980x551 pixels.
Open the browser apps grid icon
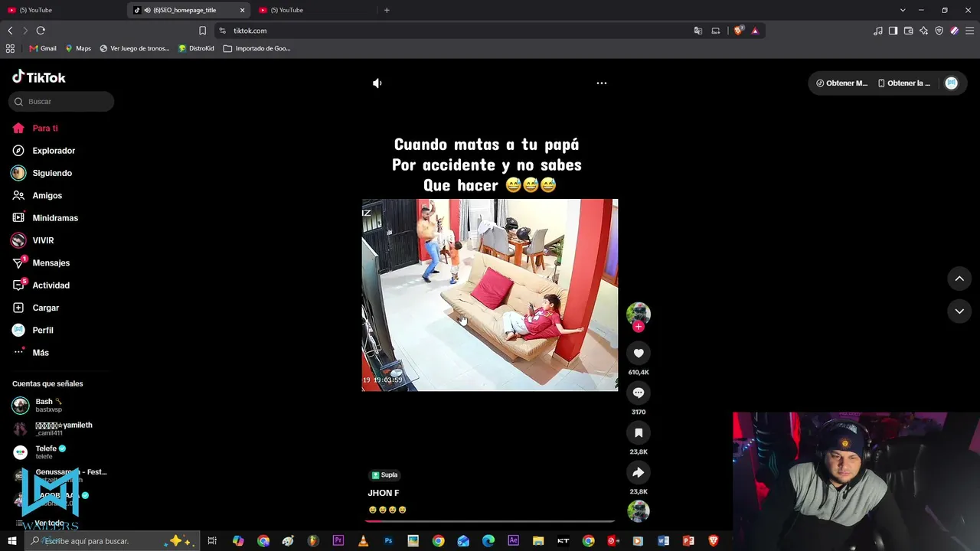(10, 48)
